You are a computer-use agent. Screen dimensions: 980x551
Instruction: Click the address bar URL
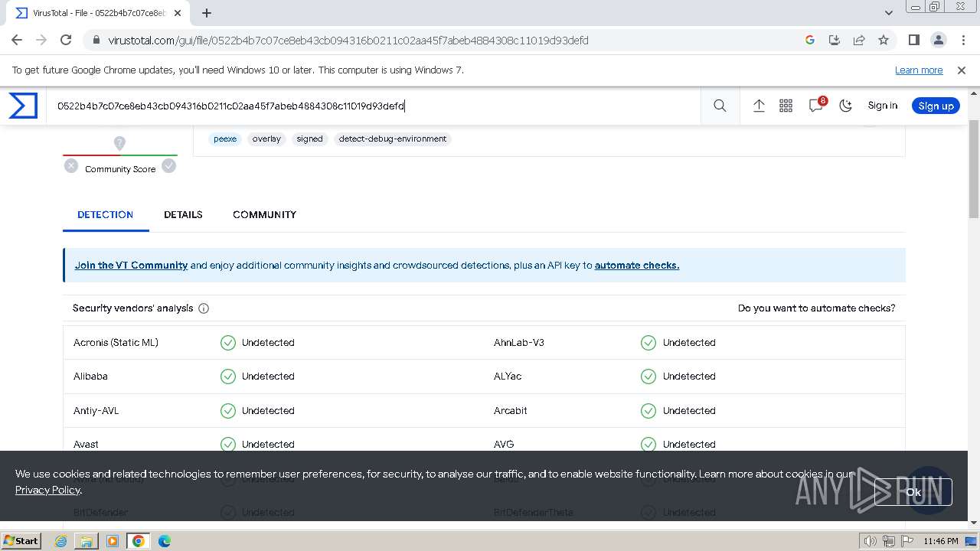pyautogui.click(x=348, y=40)
